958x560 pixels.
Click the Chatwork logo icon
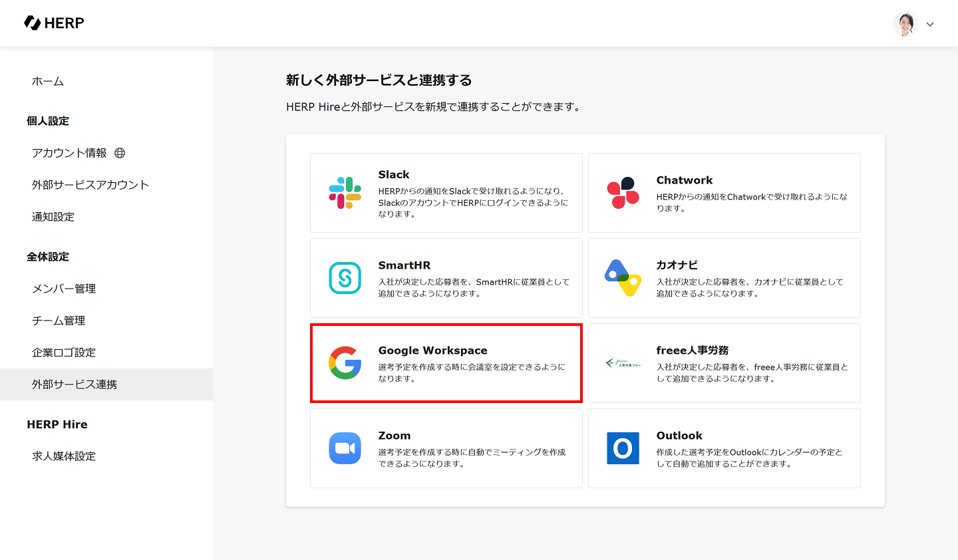[623, 193]
